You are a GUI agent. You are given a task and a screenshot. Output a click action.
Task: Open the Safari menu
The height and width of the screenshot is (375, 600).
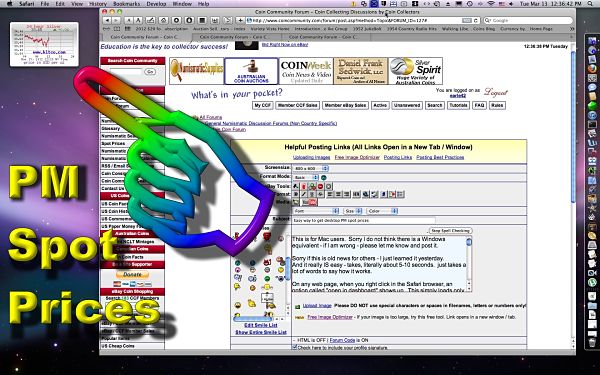[x=27, y=4]
